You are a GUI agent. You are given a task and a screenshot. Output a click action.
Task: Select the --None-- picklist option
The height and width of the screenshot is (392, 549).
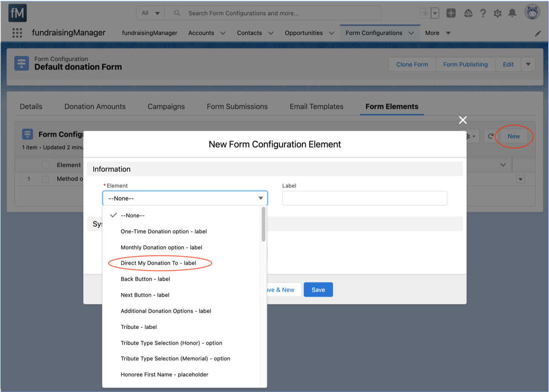pos(182,215)
